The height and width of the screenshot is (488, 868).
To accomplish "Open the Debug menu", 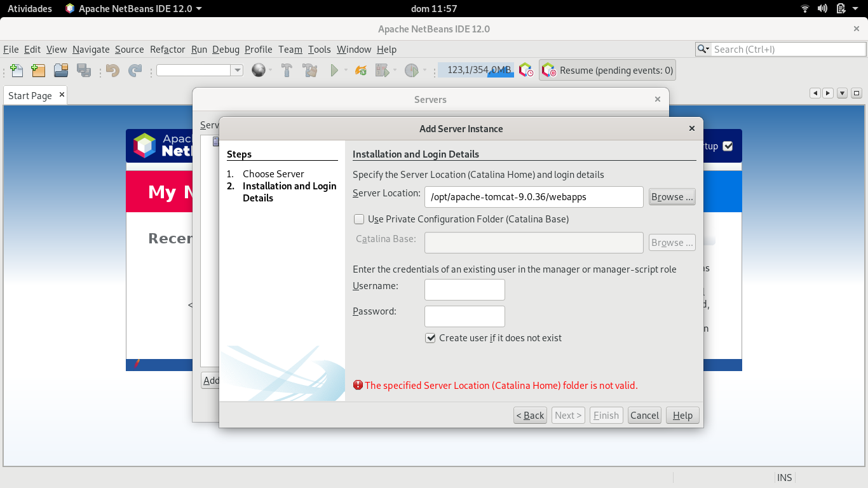I will coord(226,50).
